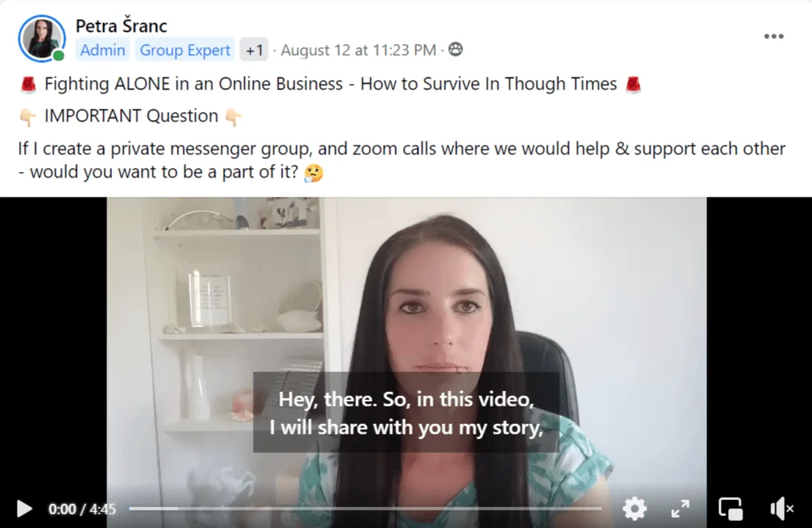Play the video with the play button
Viewport: 812px width, 528px height.
[24, 509]
